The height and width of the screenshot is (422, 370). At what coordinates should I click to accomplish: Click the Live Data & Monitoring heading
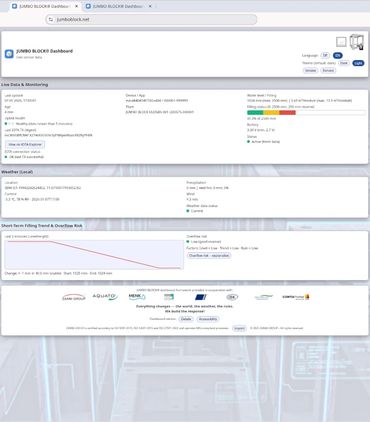click(x=24, y=85)
